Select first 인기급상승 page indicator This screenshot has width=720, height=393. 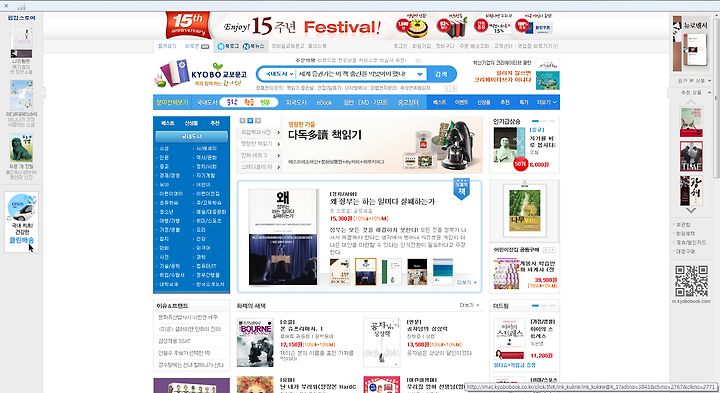point(535,121)
